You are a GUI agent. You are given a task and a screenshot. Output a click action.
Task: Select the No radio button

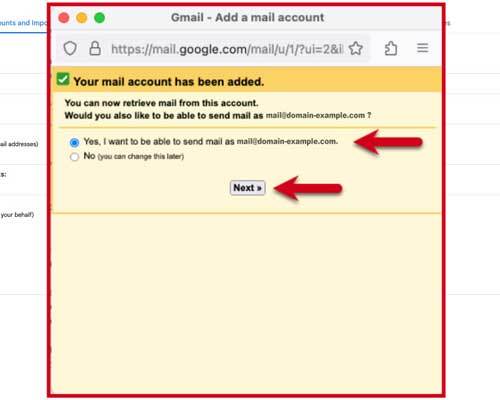(74, 157)
